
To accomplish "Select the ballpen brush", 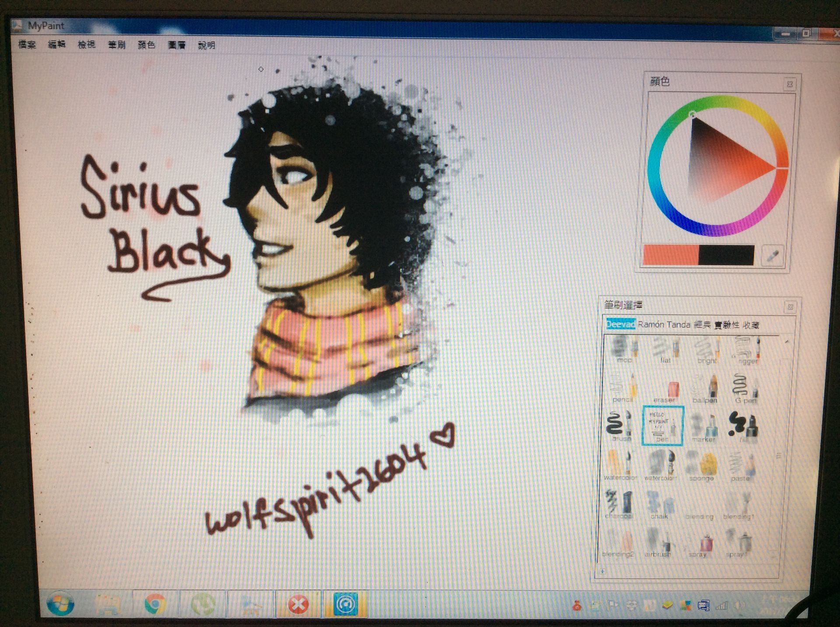I will pos(705,388).
